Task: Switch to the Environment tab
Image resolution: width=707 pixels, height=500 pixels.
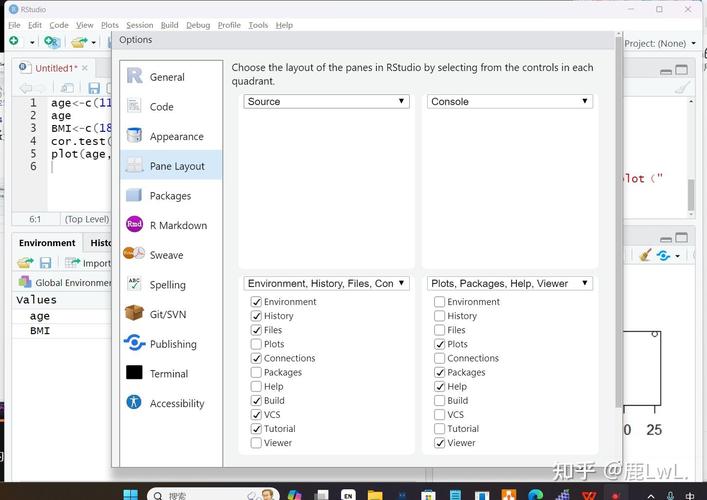Action: (x=47, y=243)
